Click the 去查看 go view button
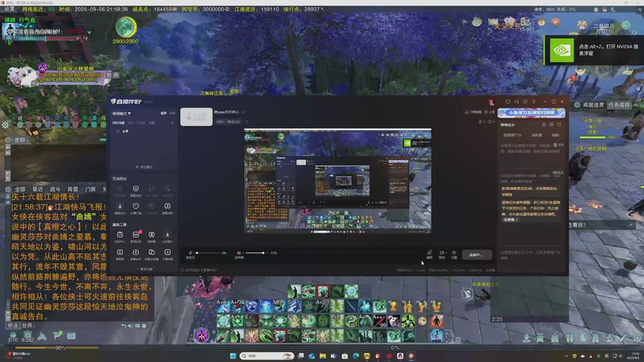 [x=510, y=220]
